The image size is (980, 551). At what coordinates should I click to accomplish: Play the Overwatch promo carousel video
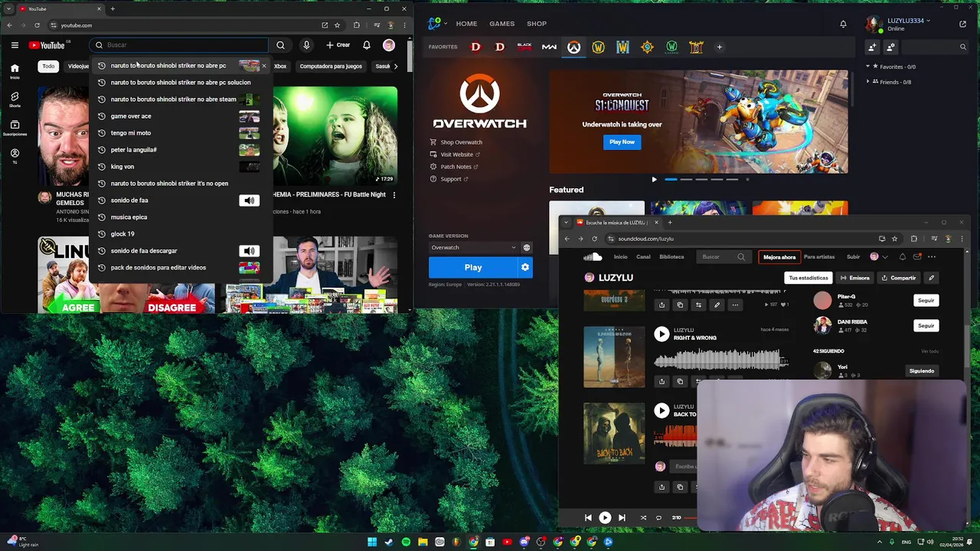(x=654, y=179)
